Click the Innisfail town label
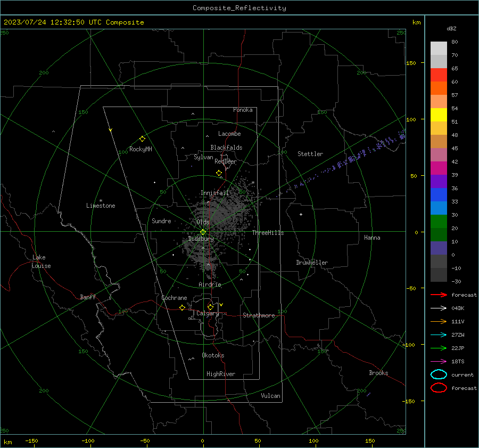 point(214,193)
